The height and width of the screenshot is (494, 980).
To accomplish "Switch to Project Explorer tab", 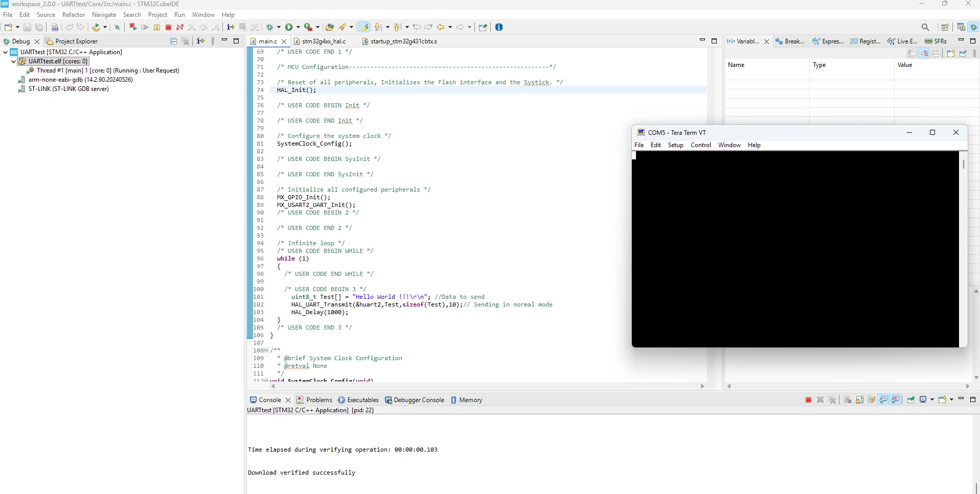I will click(72, 41).
